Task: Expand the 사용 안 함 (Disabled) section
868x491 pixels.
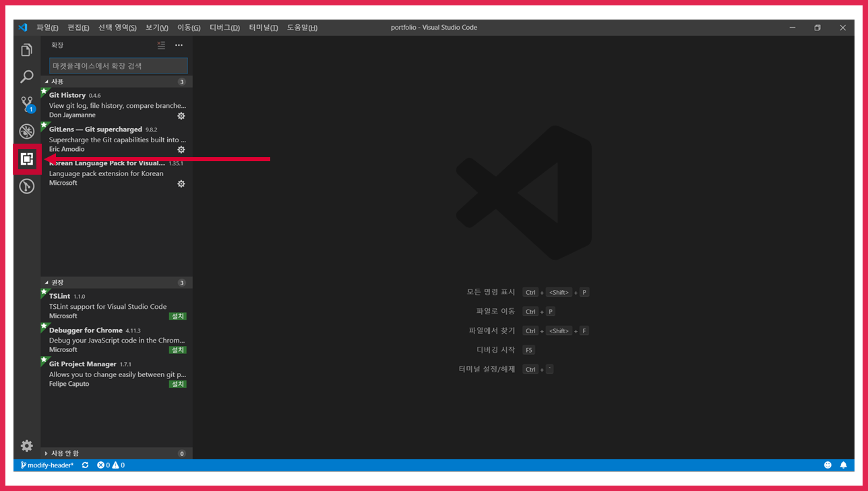Action: click(x=117, y=453)
